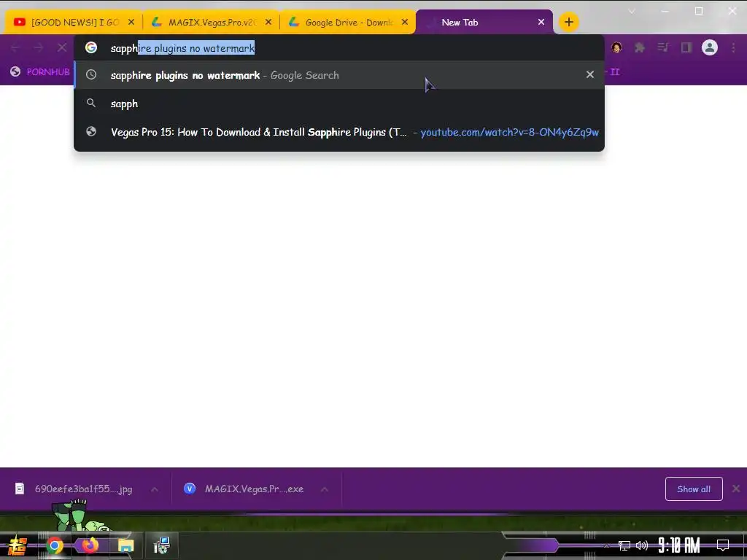Open the volume tray icon
Viewport: 747px width, 560px height.
pos(642,545)
